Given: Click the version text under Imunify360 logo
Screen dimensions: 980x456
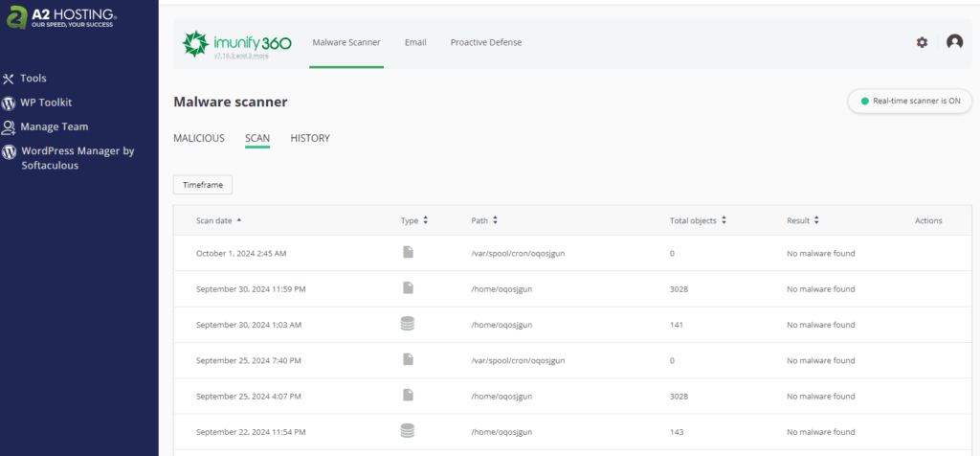Looking at the screenshot, I should [x=241, y=56].
